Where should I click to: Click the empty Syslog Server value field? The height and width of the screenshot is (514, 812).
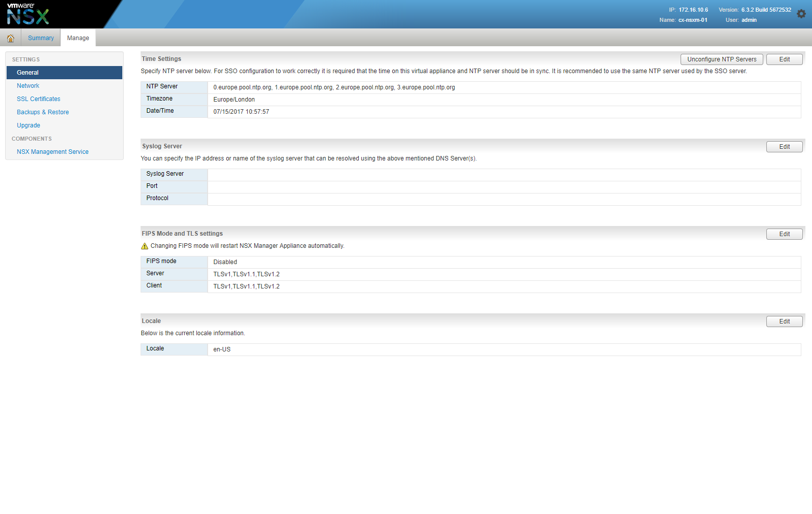tap(504, 175)
